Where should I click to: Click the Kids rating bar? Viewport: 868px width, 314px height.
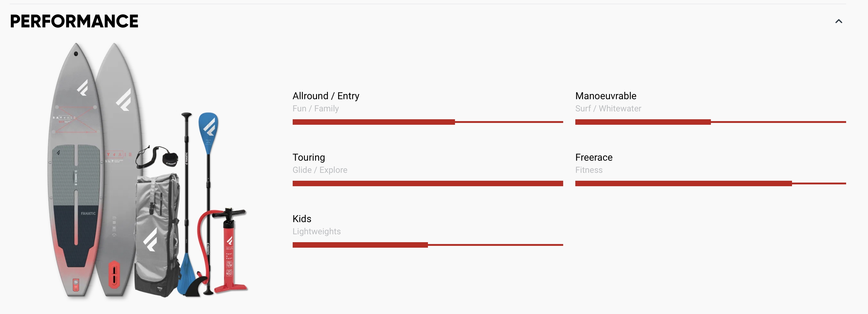tap(428, 245)
